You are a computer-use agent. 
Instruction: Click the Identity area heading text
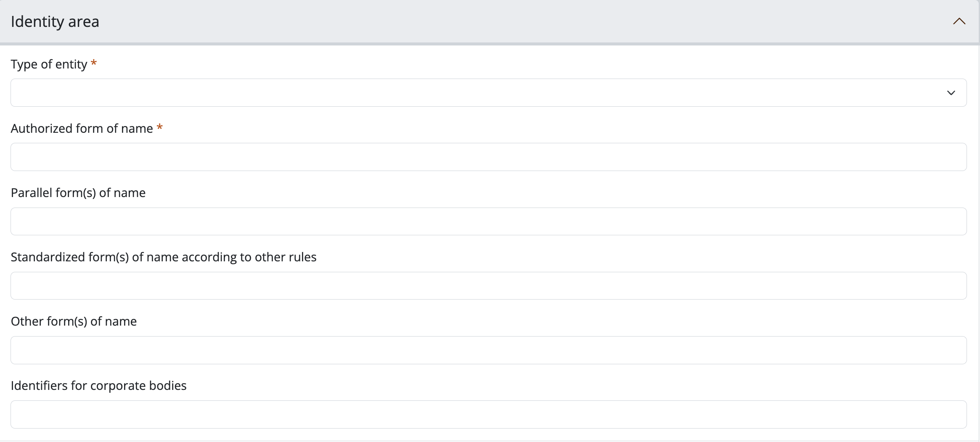tap(55, 21)
